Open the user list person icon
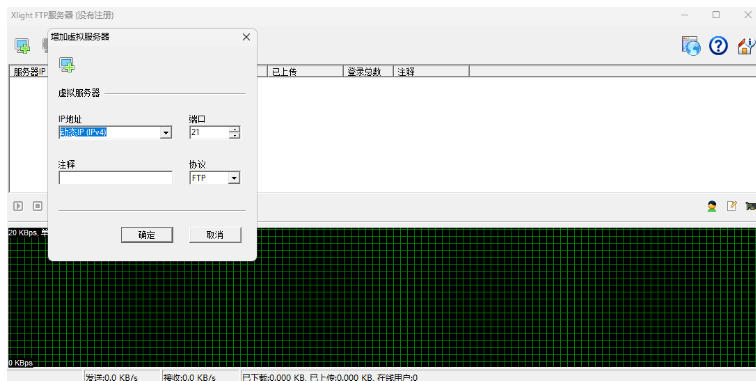756x381 pixels. (712, 206)
